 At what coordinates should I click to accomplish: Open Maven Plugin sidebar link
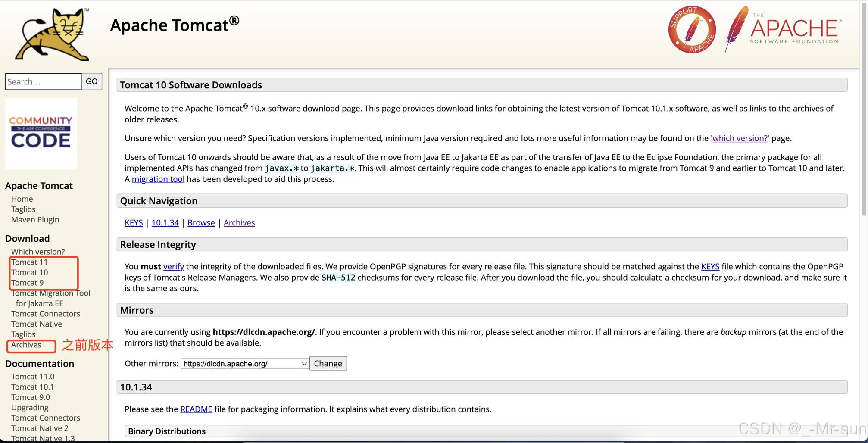pyautogui.click(x=35, y=219)
